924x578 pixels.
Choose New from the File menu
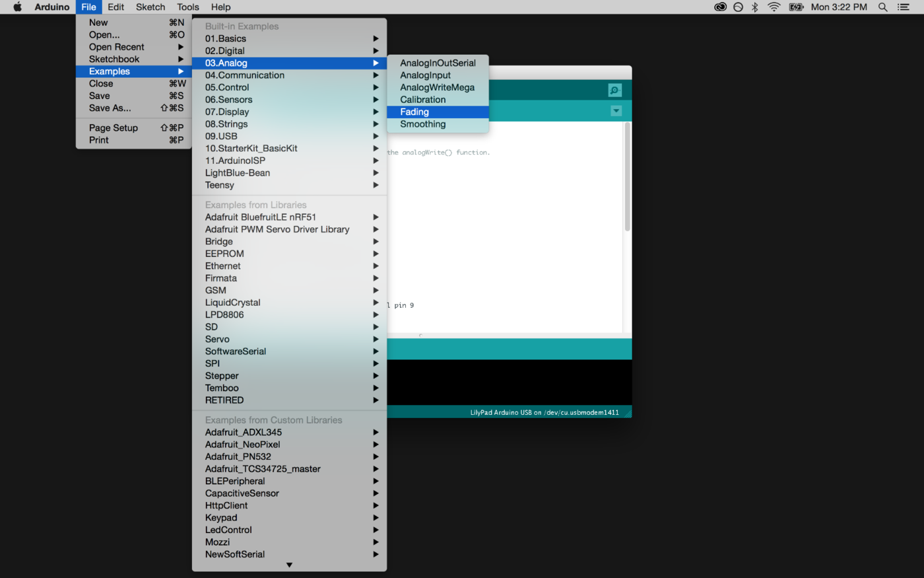click(133, 22)
